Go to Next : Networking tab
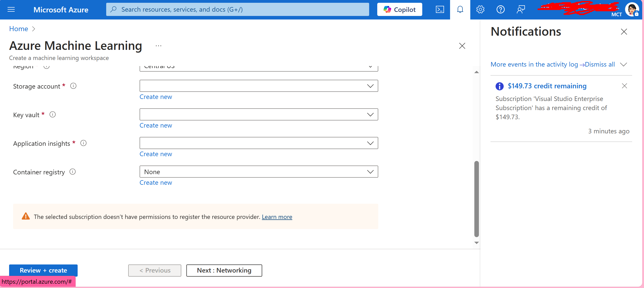The width and height of the screenshot is (644, 288). click(224, 270)
